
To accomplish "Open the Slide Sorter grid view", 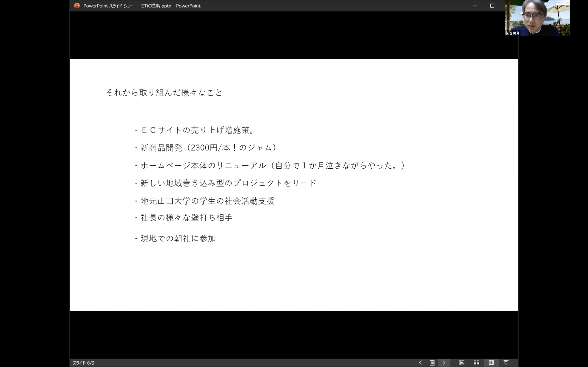I will pos(476,363).
